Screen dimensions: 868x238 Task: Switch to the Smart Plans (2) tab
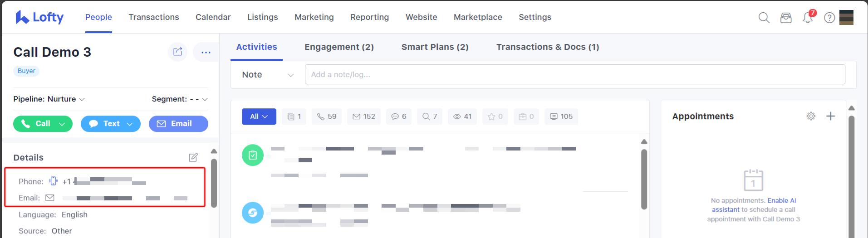(435, 47)
